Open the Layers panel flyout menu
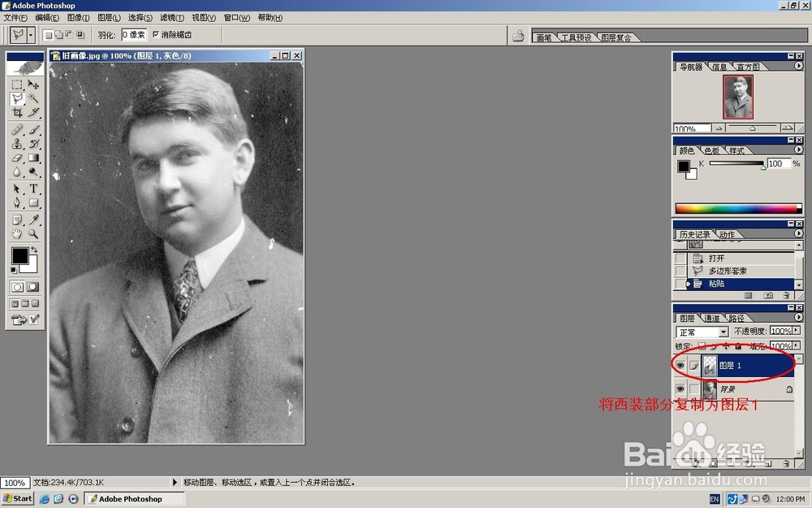Screen dimensions: 812x508 pos(798,317)
